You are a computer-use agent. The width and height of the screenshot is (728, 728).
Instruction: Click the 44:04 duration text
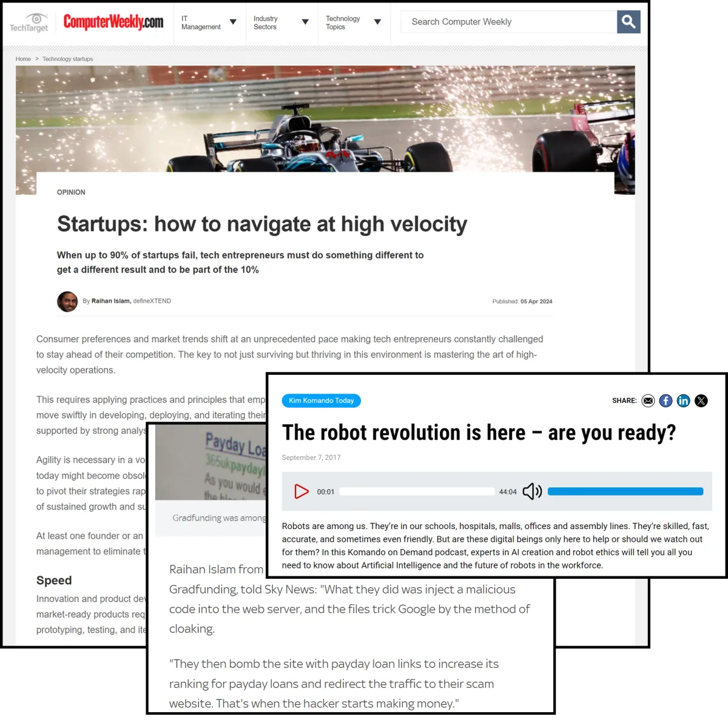[508, 492]
